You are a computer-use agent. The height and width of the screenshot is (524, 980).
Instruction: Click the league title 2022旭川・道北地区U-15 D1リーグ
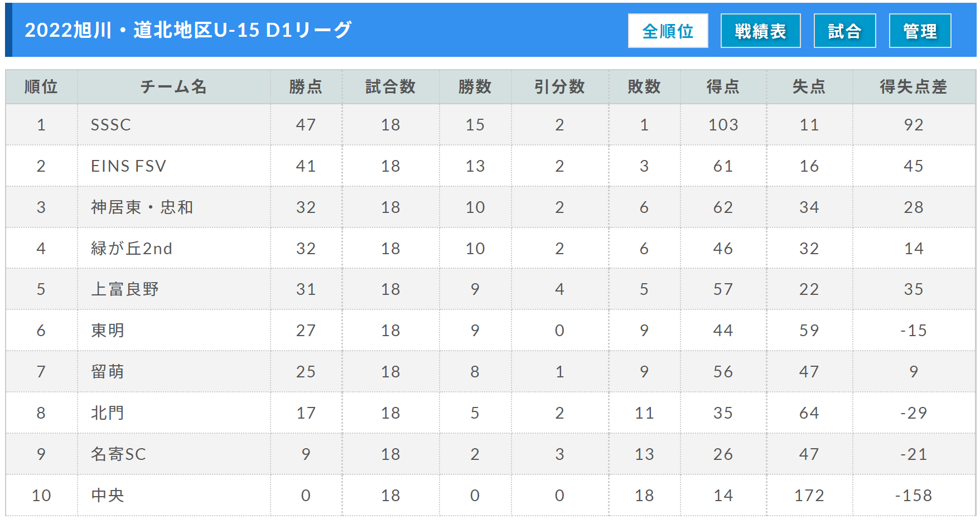pos(188,30)
